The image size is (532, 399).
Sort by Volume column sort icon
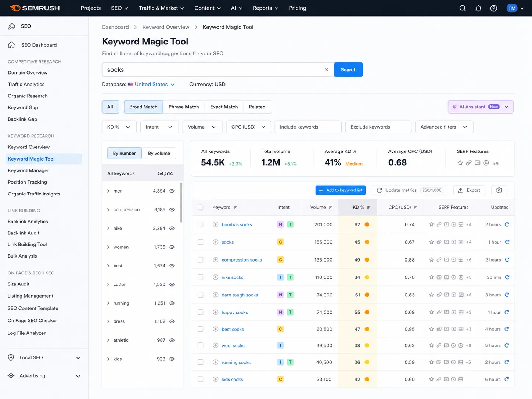(x=330, y=208)
